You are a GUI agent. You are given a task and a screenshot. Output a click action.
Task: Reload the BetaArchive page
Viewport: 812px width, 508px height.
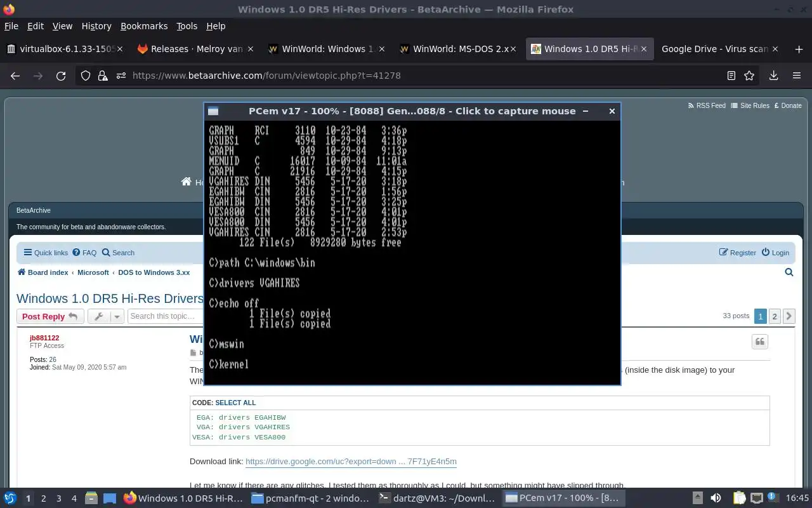[61, 76]
